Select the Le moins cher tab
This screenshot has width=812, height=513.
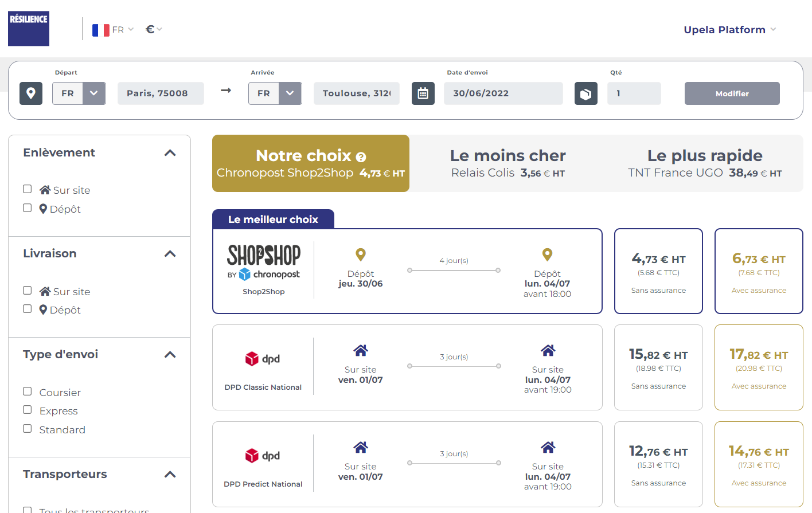pyautogui.click(x=507, y=163)
